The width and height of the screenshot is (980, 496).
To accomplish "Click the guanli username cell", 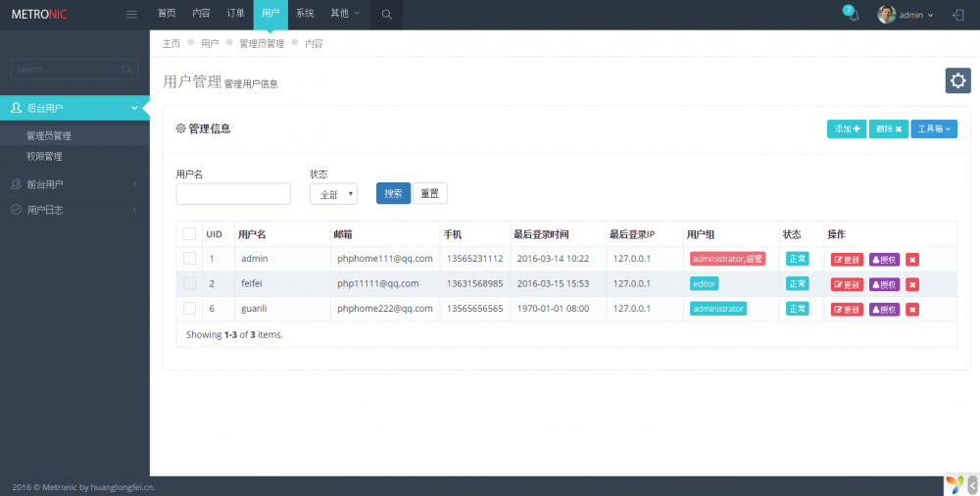I will click(x=255, y=309).
